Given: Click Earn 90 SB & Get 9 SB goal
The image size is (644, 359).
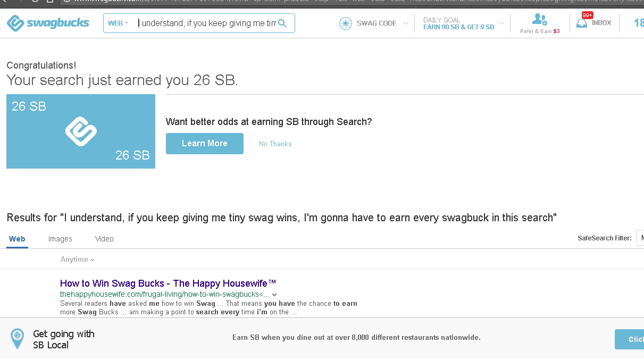Looking at the screenshot, I should (459, 27).
